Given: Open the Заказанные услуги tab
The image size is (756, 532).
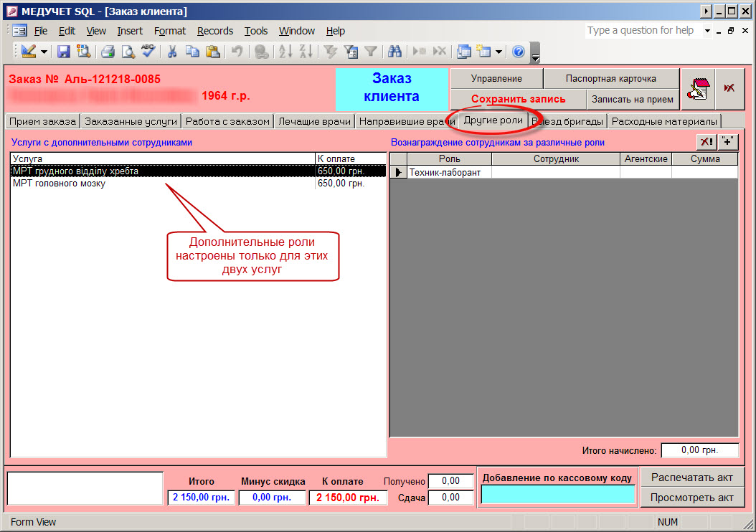Looking at the screenshot, I should tap(130, 121).
